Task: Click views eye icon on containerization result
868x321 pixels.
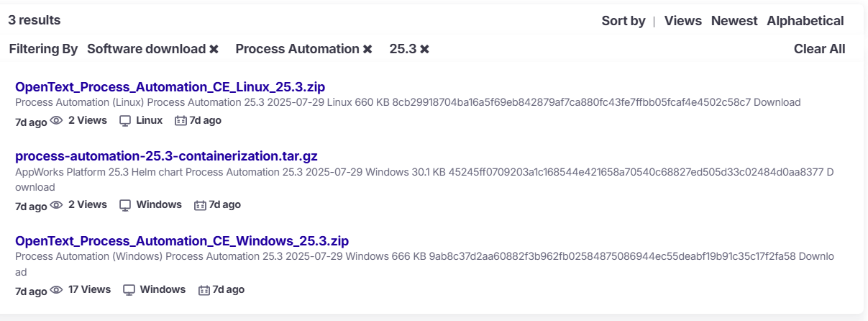Action: pyautogui.click(x=57, y=205)
